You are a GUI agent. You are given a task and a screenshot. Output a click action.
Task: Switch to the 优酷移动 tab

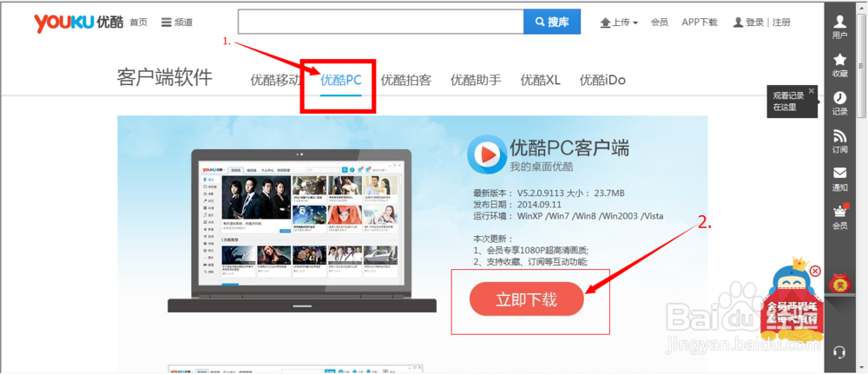tap(275, 80)
